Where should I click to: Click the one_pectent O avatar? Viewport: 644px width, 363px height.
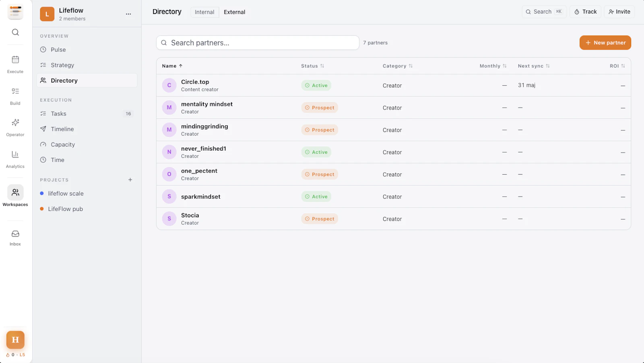click(169, 174)
